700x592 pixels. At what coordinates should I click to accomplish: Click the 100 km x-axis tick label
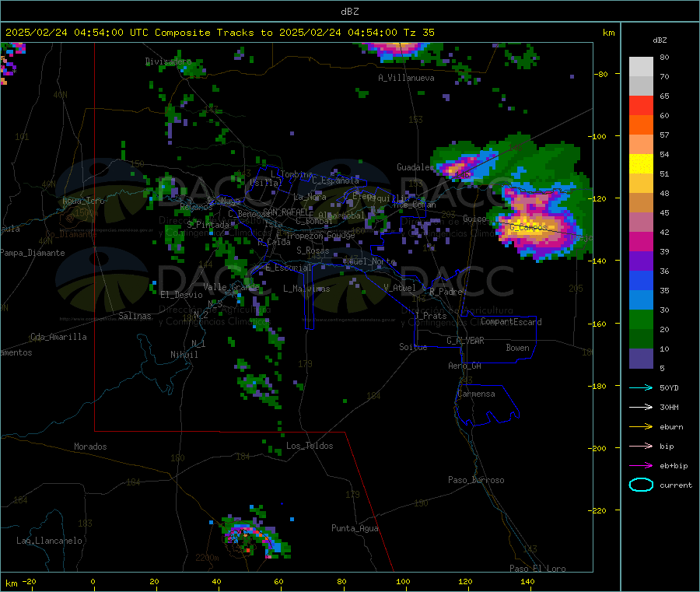403,581
